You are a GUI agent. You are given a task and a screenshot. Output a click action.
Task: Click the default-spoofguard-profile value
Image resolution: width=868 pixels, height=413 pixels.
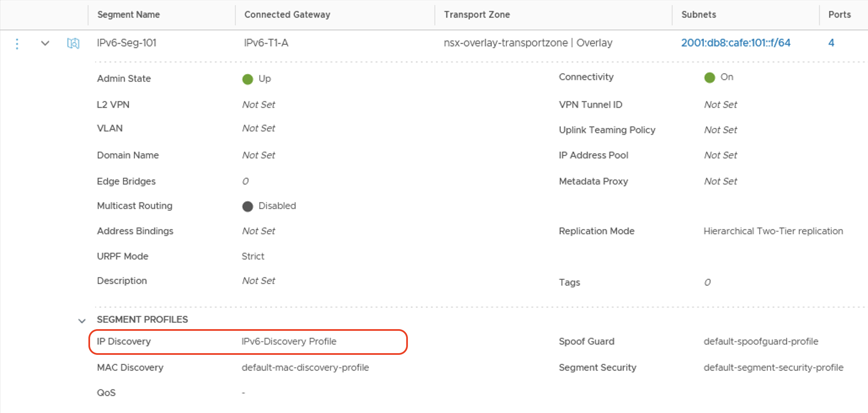tap(761, 341)
